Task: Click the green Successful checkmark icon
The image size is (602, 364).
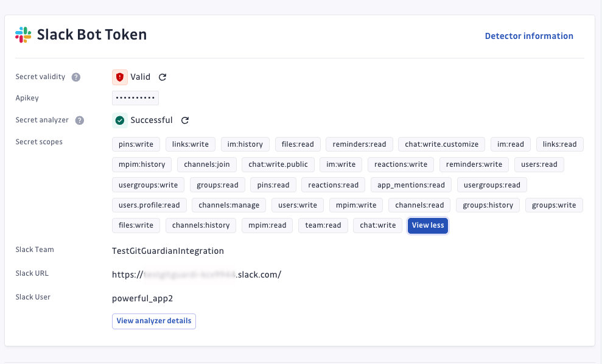Action: (120, 120)
